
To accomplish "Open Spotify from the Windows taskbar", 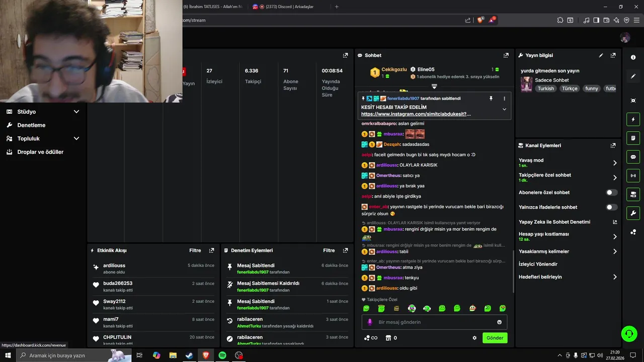I will tap(222, 355).
